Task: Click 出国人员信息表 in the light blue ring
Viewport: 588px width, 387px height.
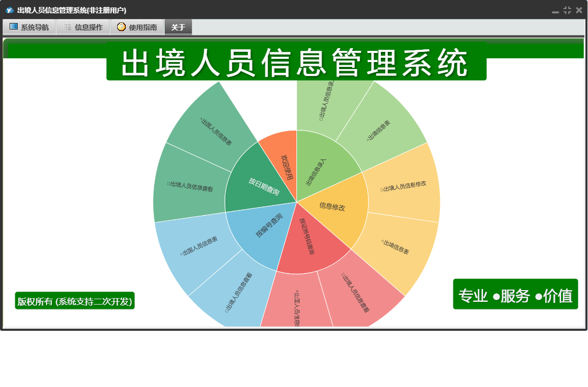Action: point(198,246)
